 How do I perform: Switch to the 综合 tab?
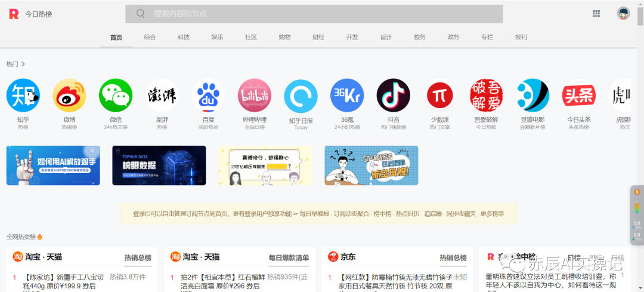pyautogui.click(x=150, y=37)
